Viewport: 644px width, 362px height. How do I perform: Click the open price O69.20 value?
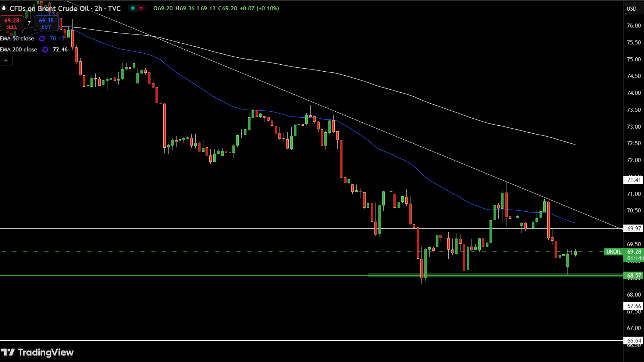tap(163, 8)
